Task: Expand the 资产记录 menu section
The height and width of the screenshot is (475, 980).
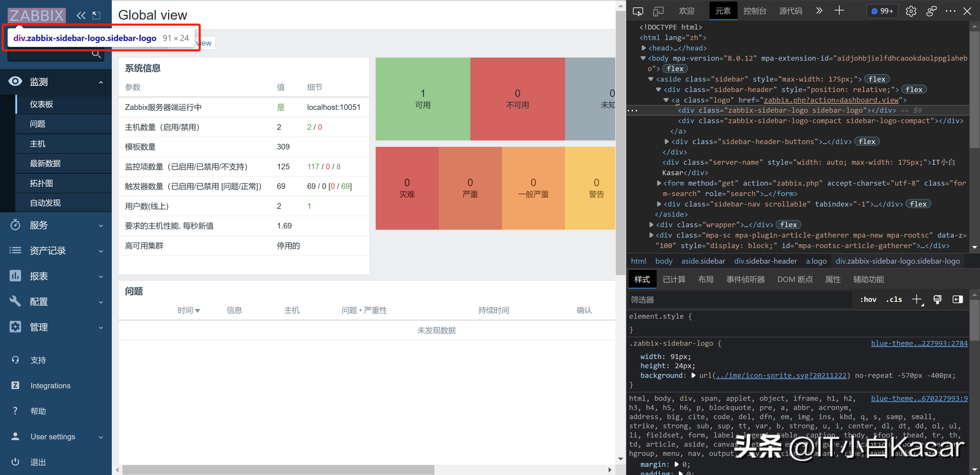Action: coord(101,251)
